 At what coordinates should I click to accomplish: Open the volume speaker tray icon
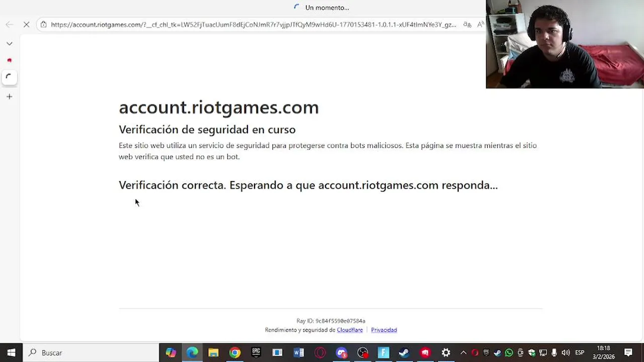[x=566, y=352]
